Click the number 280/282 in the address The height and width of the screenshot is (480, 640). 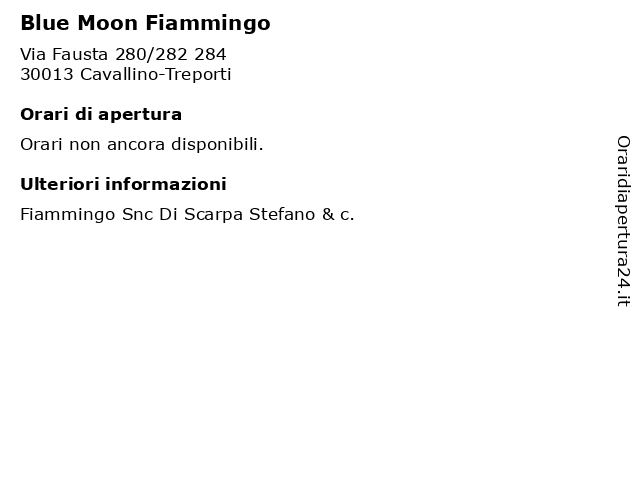[x=151, y=54]
